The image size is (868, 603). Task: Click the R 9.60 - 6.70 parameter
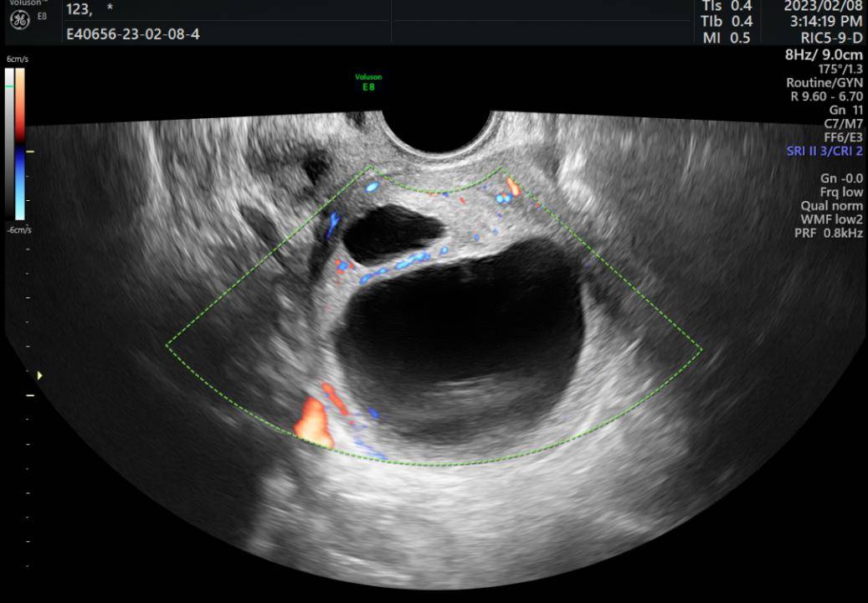pos(826,95)
